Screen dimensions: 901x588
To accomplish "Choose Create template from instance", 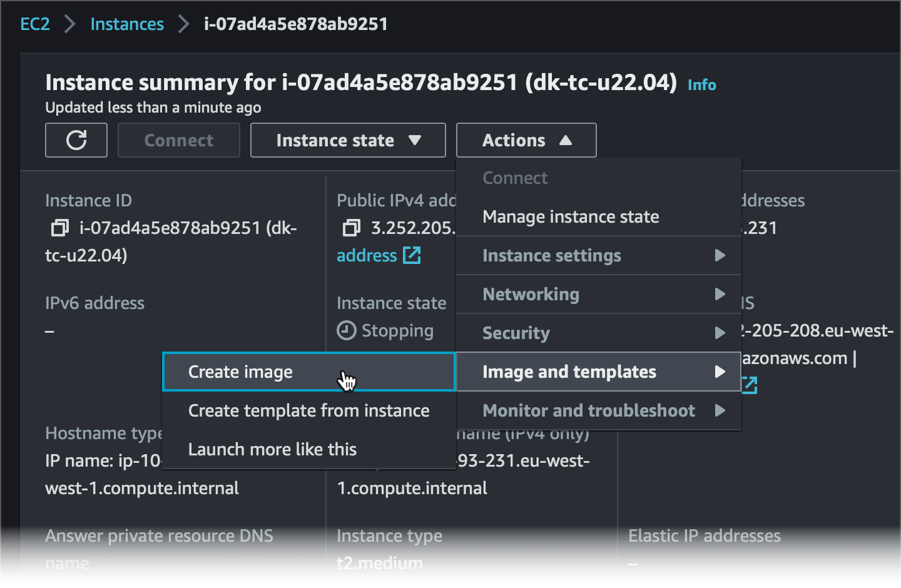I will point(309,411).
